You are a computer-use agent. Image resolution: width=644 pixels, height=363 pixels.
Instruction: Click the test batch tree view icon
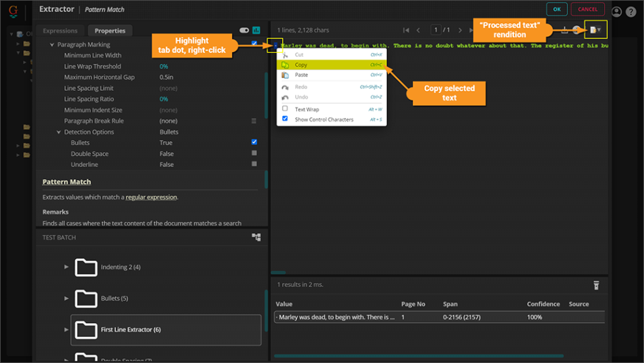click(256, 237)
